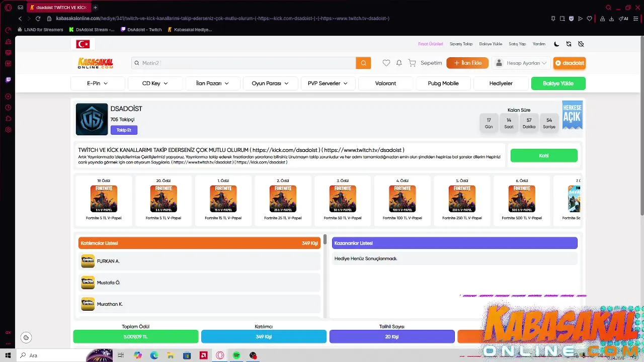Open the Yardım link

[x=539, y=44]
